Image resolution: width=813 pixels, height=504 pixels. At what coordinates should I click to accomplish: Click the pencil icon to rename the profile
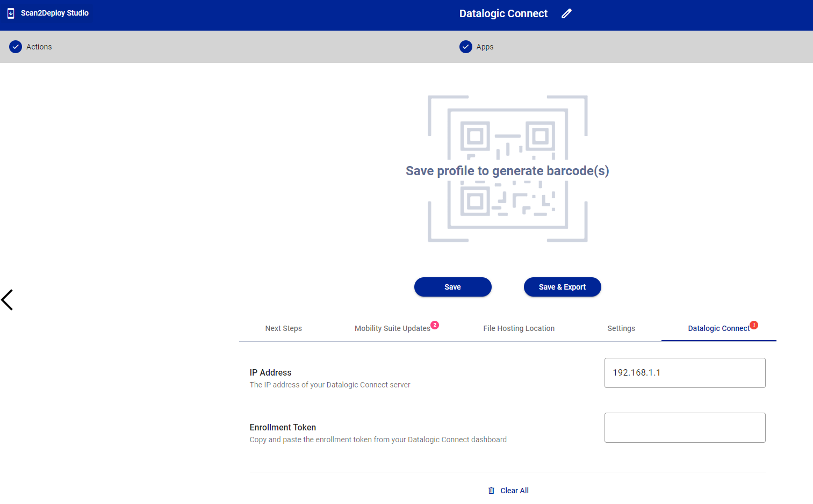566,13
